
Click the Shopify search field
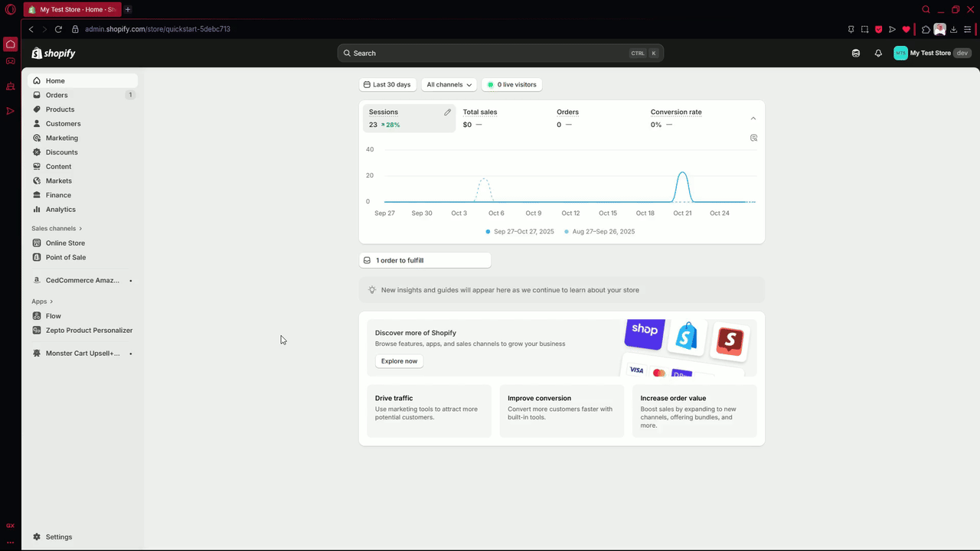point(500,54)
